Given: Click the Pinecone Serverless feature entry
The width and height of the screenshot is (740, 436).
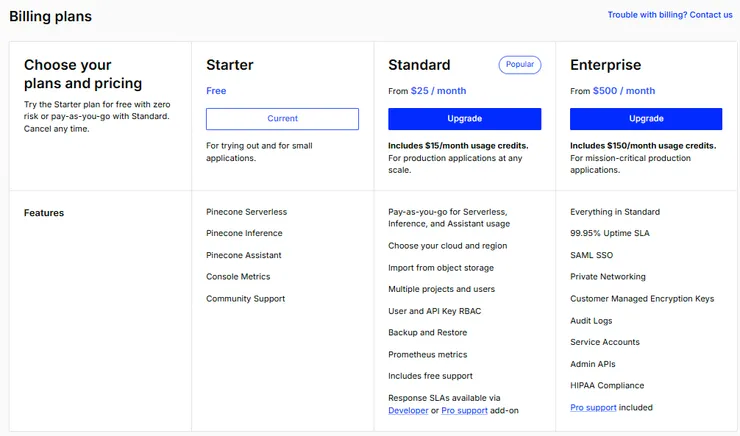Looking at the screenshot, I should pos(246,212).
